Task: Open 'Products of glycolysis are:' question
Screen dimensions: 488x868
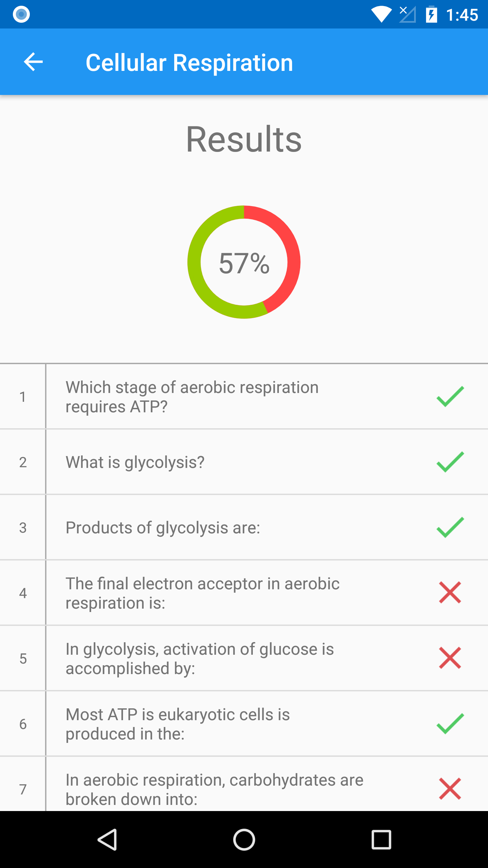Action: pyautogui.click(x=163, y=528)
